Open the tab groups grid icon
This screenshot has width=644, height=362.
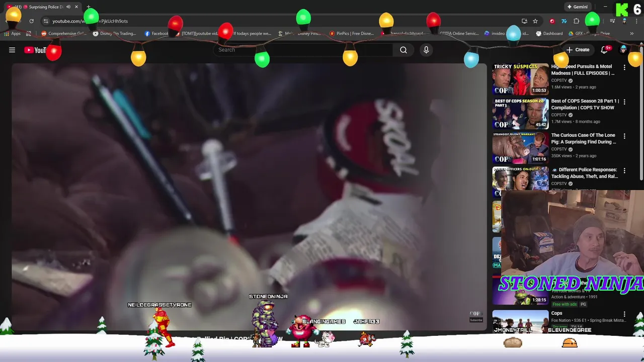click(x=29, y=34)
